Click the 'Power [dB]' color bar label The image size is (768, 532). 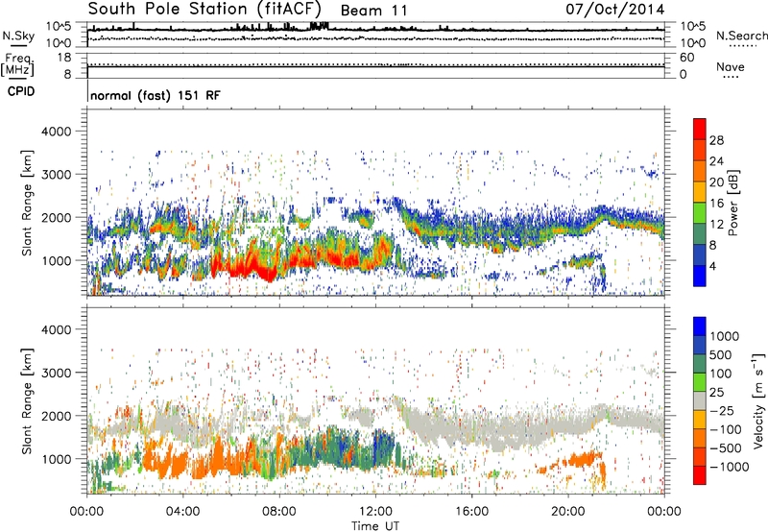point(732,203)
